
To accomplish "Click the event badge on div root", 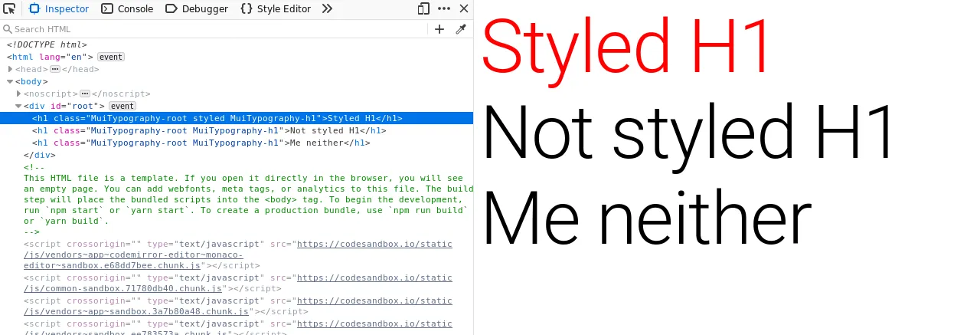I will pos(122,106).
